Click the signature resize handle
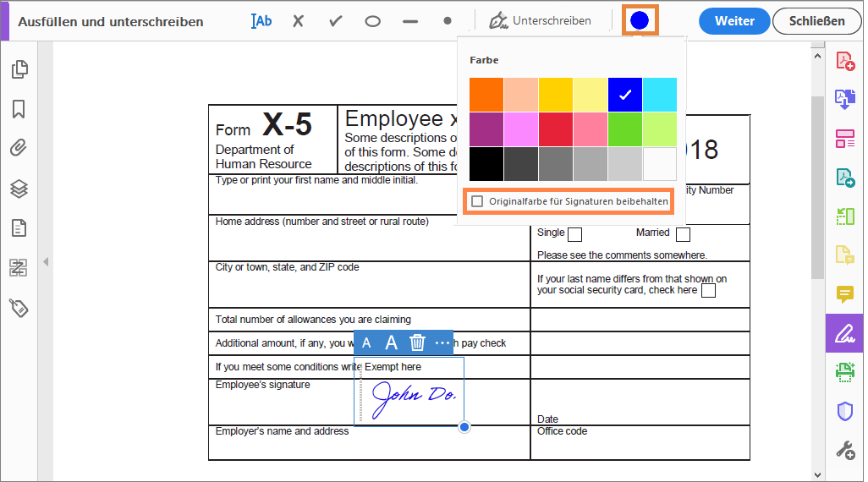This screenshot has width=868, height=482. pos(464,427)
